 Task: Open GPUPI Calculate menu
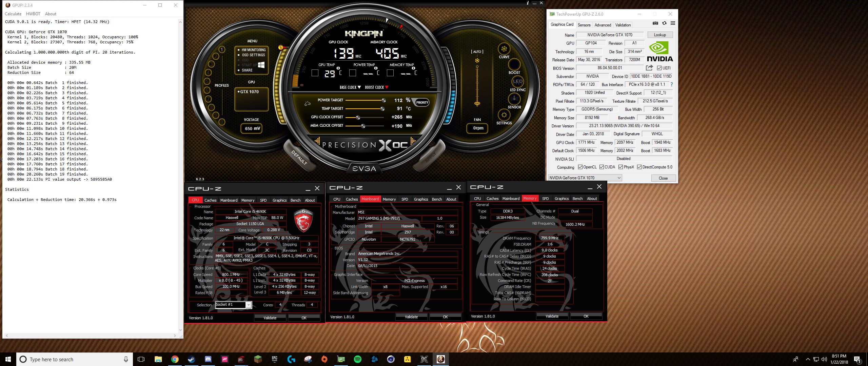tap(13, 14)
